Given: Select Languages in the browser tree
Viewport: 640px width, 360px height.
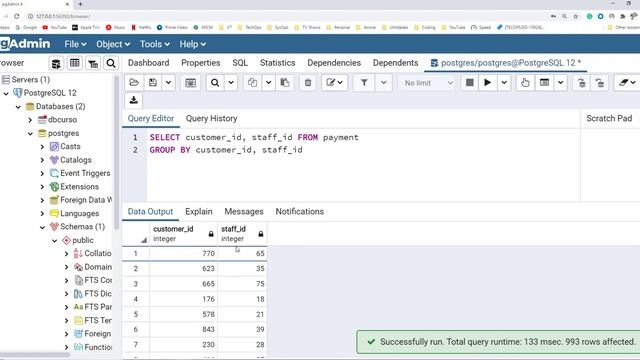Looking at the screenshot, I should point(79,213).
